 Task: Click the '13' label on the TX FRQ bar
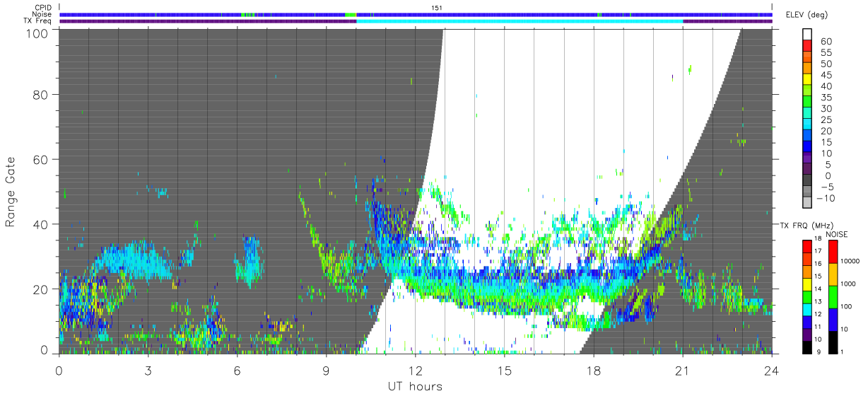tap(817, 301)
